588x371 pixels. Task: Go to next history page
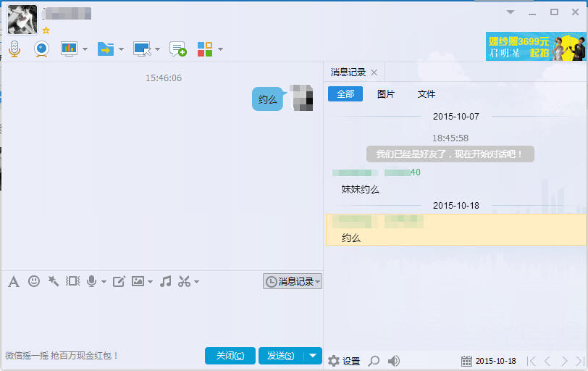coord(564,361)
